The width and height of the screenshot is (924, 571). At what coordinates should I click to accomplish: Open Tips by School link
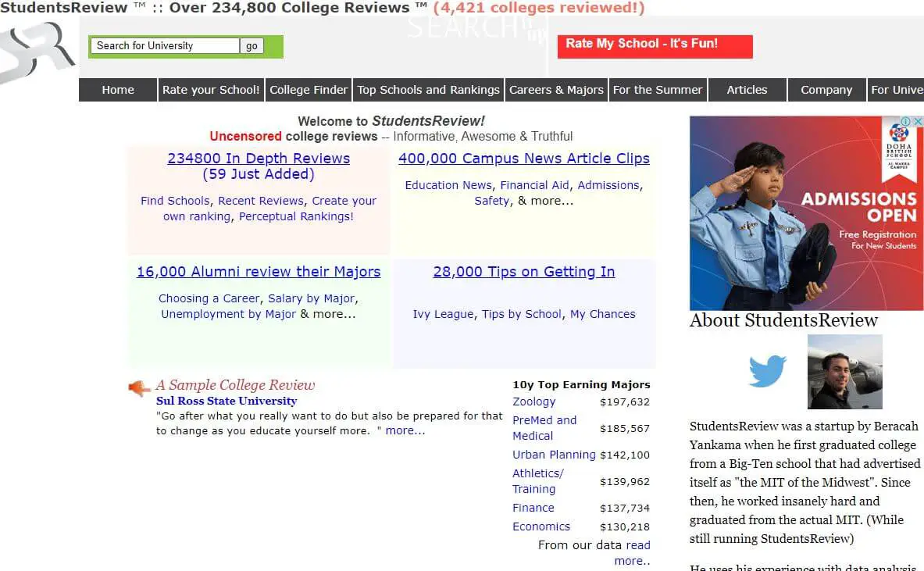click(522, 314)
